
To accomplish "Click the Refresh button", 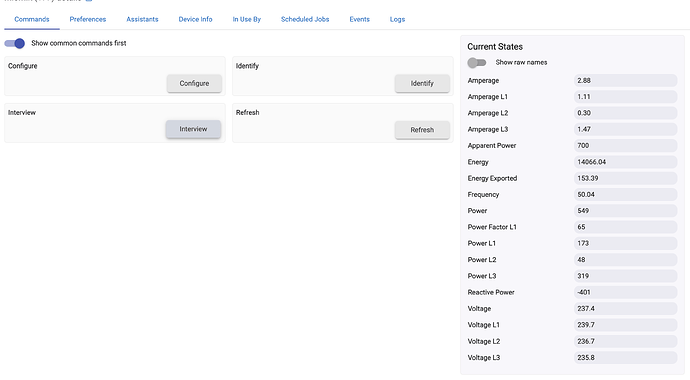I will click(x=422, y=130).
